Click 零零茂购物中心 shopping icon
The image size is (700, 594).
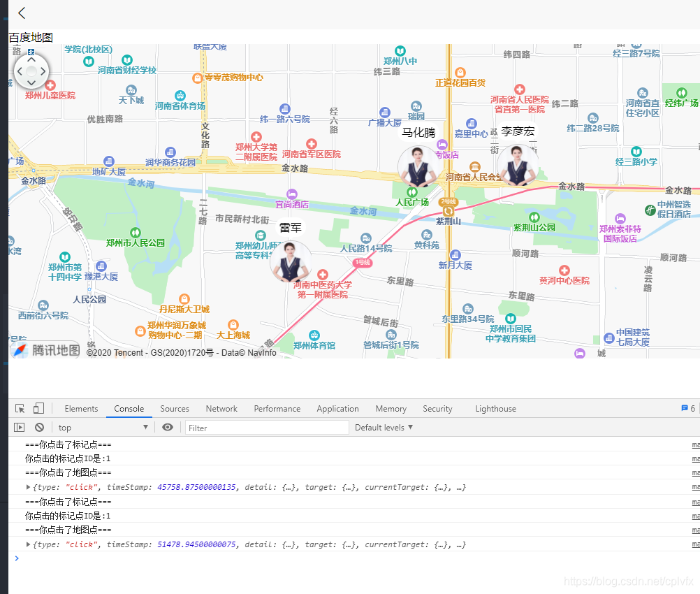click(197, 78)
